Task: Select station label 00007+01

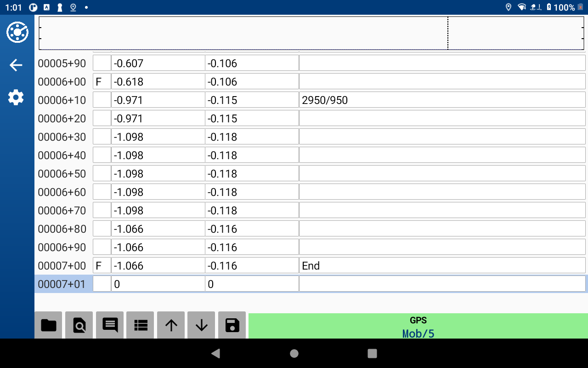Action: click(62, 284)
